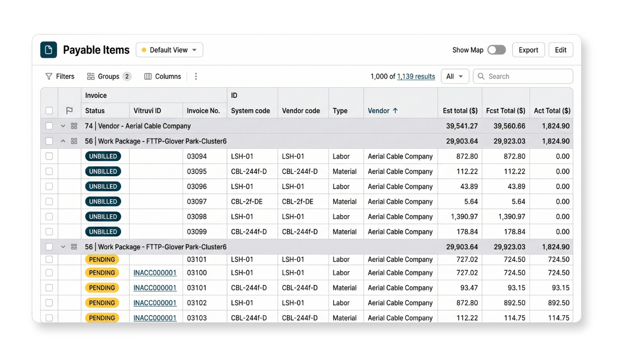Open the 1,139 results link
The image size is (644, 358).
416,76
